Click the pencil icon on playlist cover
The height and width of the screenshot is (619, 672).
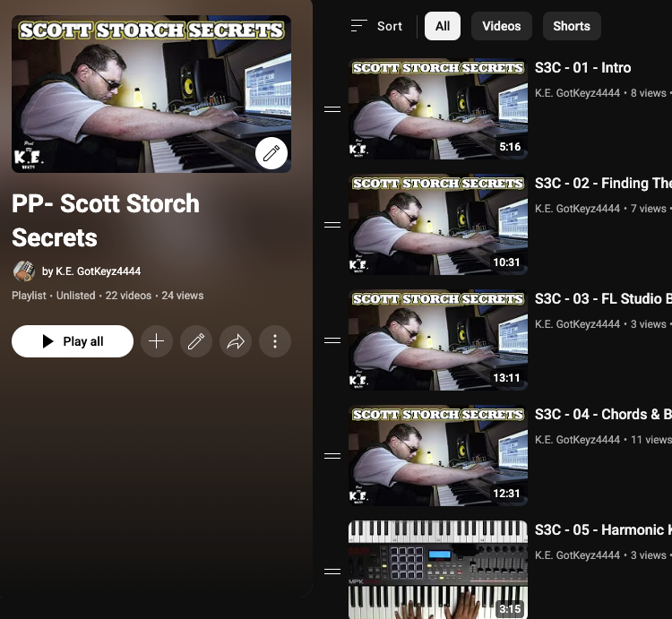tap(271, 154)
